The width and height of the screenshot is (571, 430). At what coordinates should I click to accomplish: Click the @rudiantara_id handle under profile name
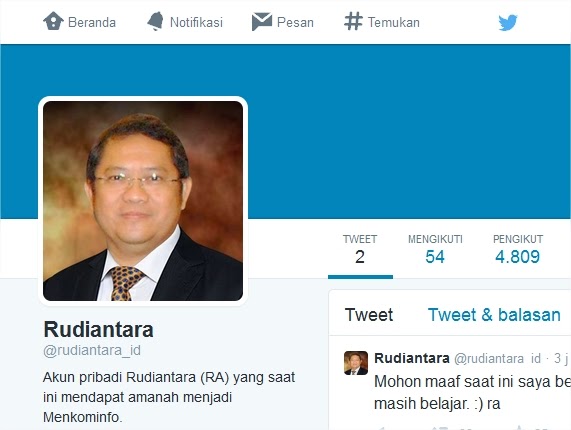(x=92, y=350)
